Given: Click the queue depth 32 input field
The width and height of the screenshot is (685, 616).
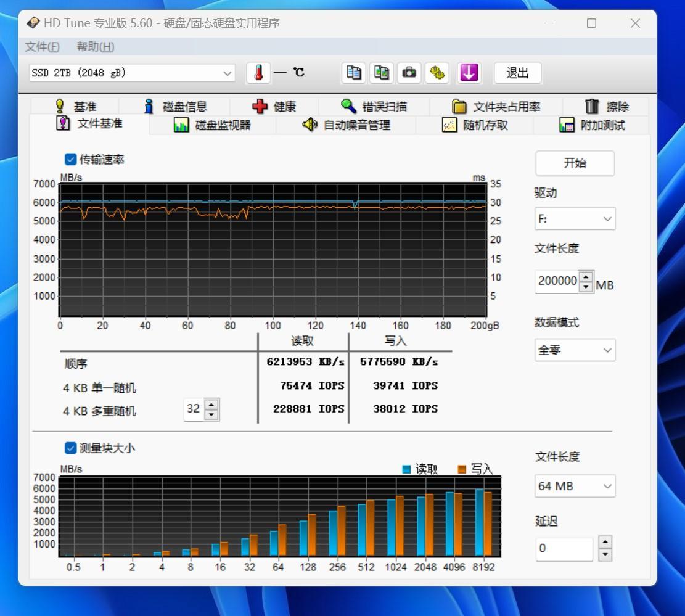Looking at the screenshot, I should click(194, 409).
